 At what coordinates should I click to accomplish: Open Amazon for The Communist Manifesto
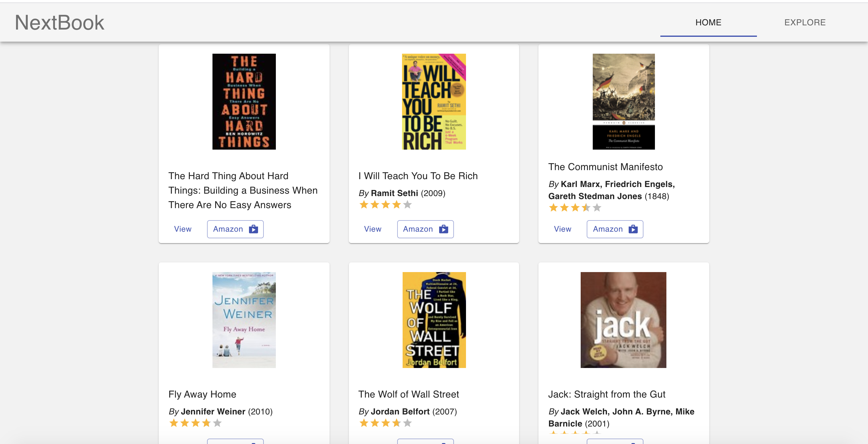pyautogui.click(x=615, y=229)
